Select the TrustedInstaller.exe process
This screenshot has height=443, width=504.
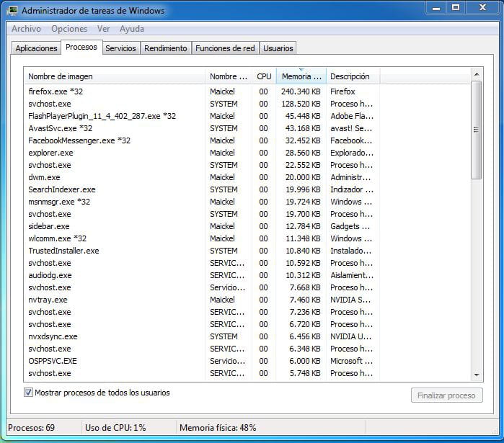tap(202, 251)
